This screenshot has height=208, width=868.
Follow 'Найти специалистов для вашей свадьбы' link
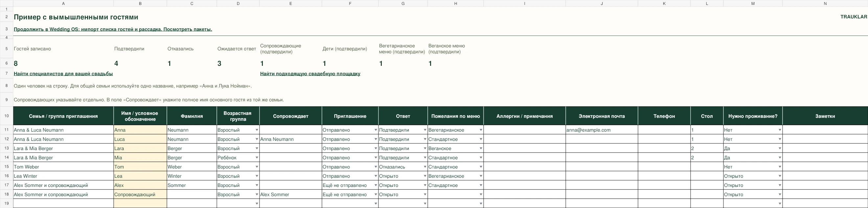click(x=63, y=74)
